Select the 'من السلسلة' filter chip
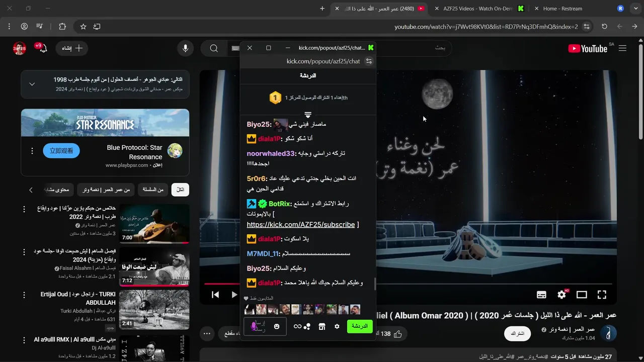This screenshot has height=362, width=644. click(x=153, y=190)
